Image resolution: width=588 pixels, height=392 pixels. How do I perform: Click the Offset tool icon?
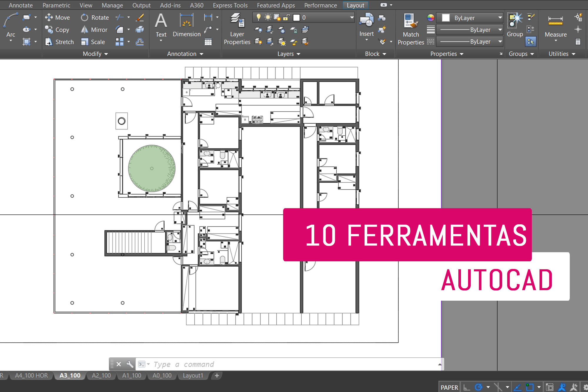coord(140,42)
